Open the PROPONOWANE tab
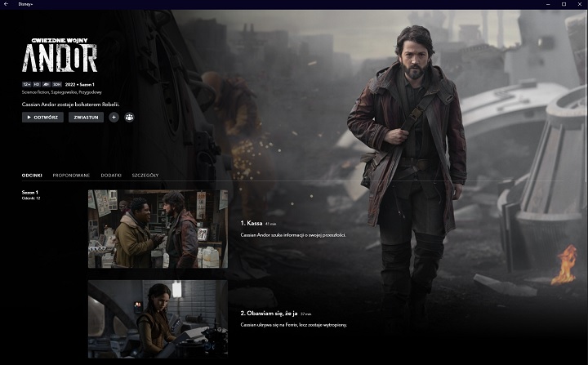 click(x=71, y=175)
